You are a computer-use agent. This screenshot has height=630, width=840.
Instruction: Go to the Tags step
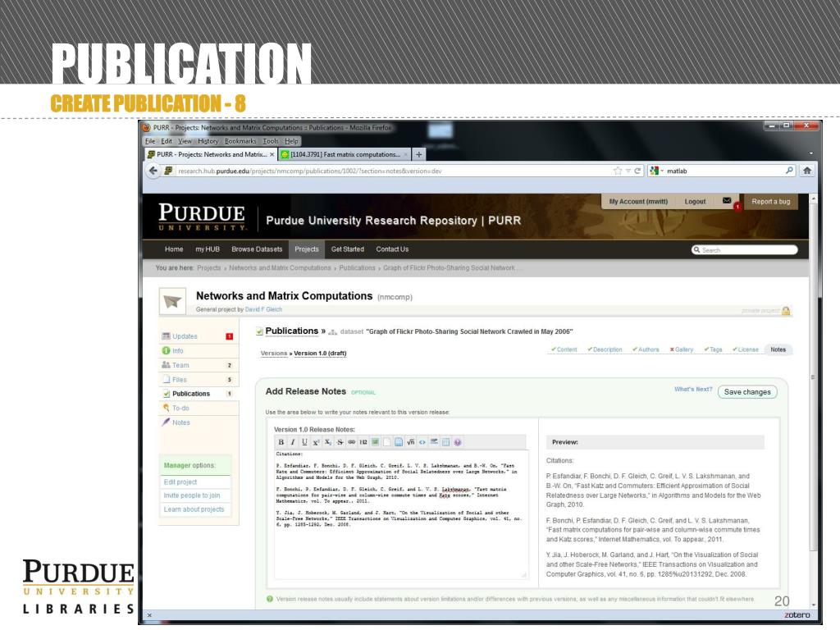[x=713, y=349]
